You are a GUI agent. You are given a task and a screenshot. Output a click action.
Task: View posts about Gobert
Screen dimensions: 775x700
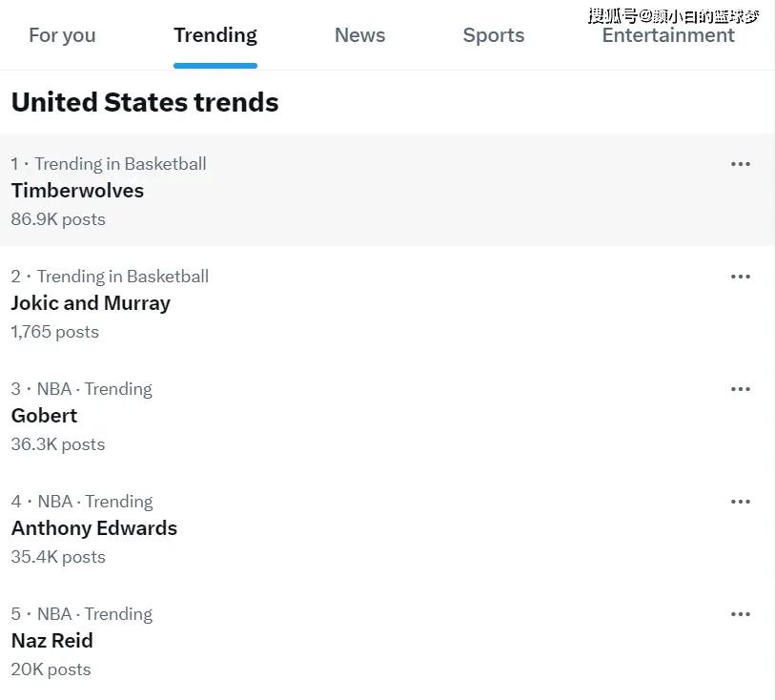point(44,416)
